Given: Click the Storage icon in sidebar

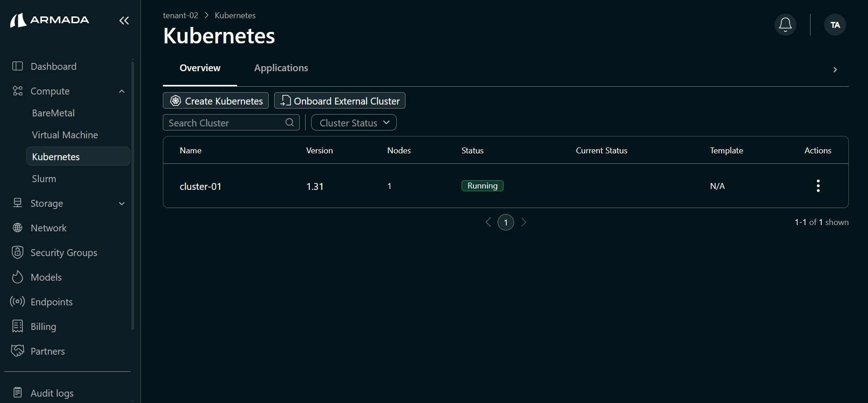Looking at the screenshot, I should pyautogui.click(x=17, y=203).
